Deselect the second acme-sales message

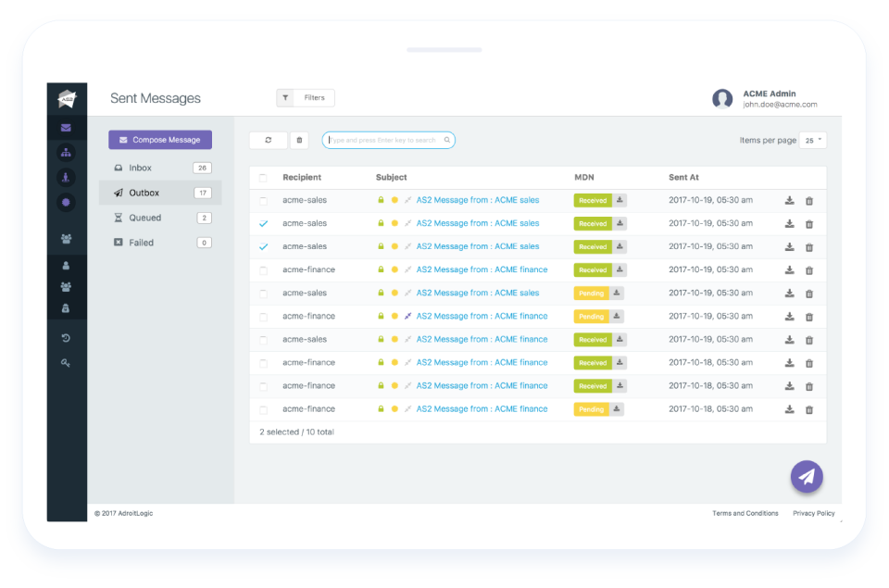(264, 222)
